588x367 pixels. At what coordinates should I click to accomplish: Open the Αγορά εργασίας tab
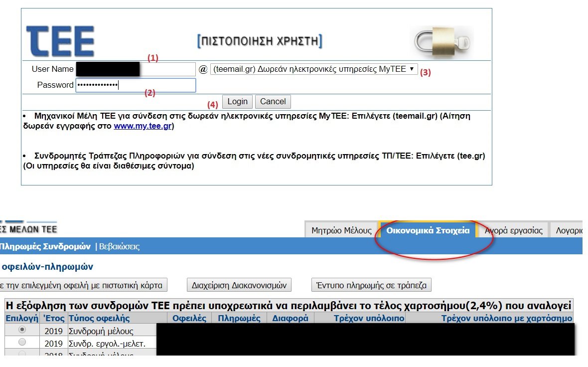pos(513,230)
